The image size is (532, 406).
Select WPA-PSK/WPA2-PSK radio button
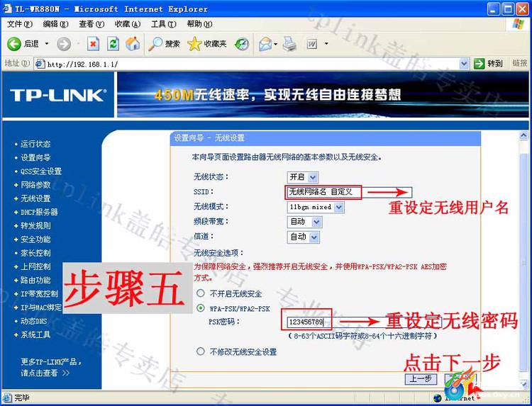tap(201, 308)
